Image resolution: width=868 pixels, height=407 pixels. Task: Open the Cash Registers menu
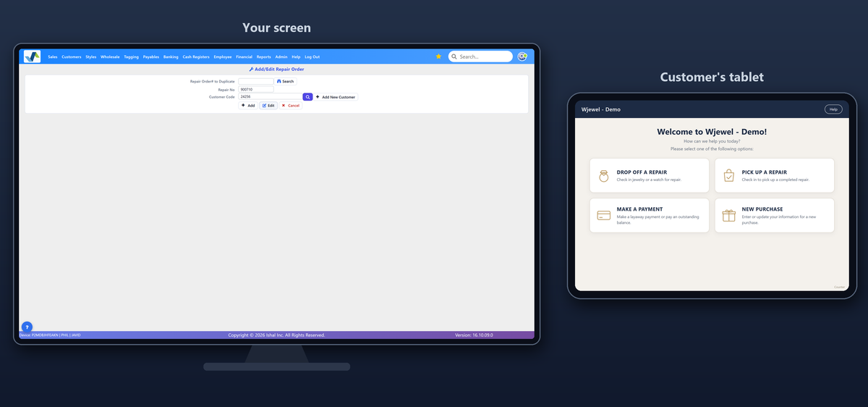196,56
